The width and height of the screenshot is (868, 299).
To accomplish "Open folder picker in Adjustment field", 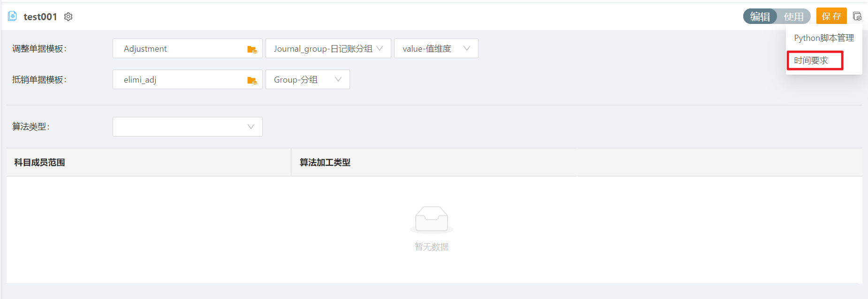I will tap(252, 49).
